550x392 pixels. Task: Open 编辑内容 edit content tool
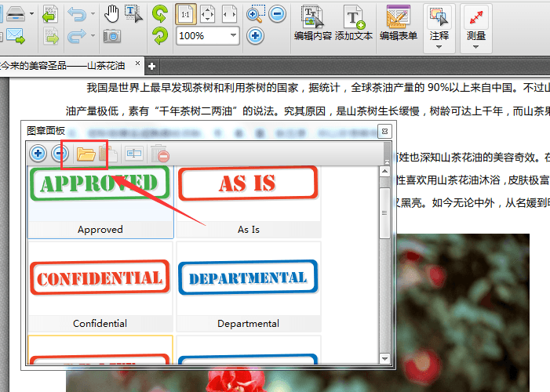click(312, 24)
